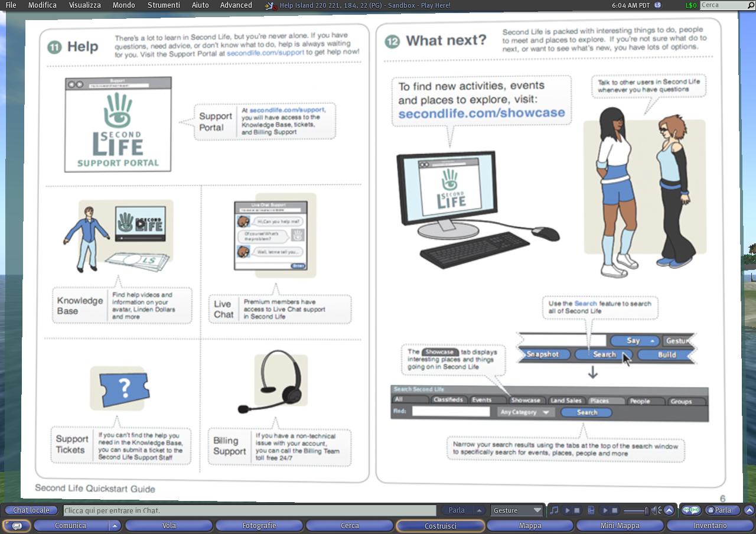Screen dimensions: 756x534
Task: Click the magnifier icon in top search box
Action: (x=750, y=5)
